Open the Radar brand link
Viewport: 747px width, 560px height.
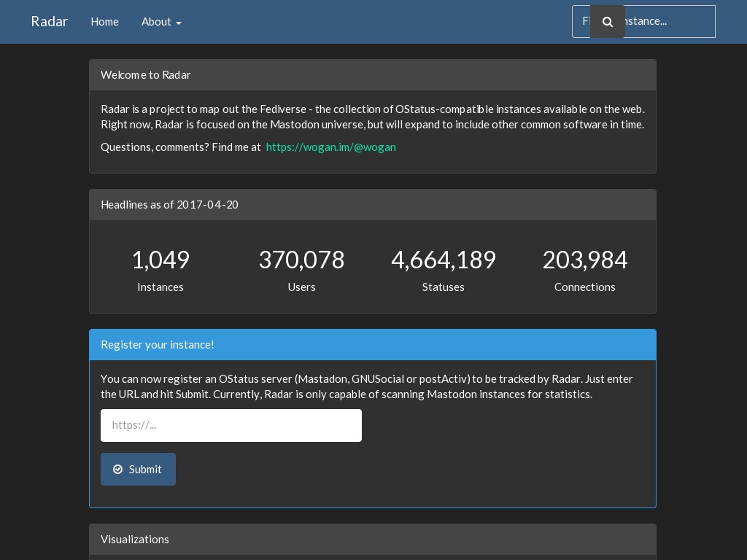(49, 21)
